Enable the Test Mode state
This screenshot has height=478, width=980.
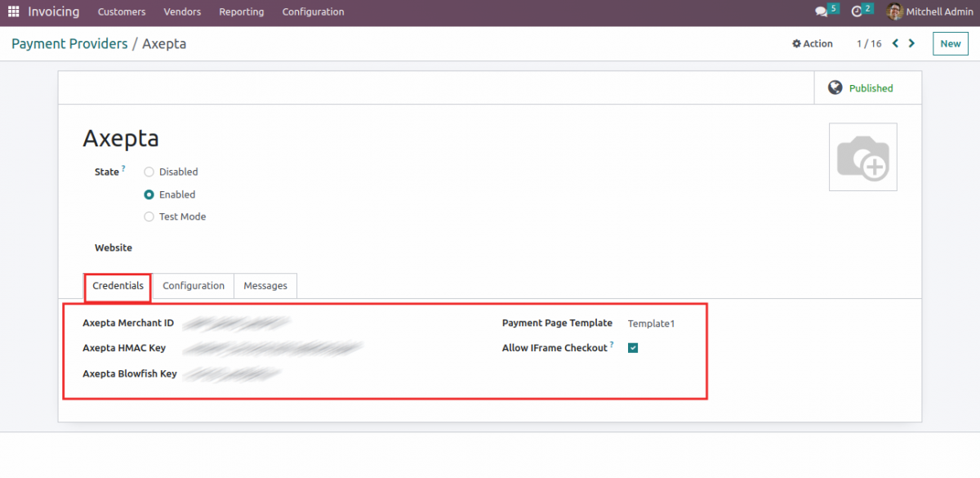tap(149, 217)
